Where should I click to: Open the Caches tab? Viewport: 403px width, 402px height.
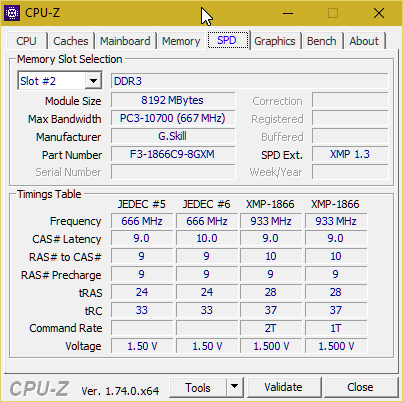[71, 41]
